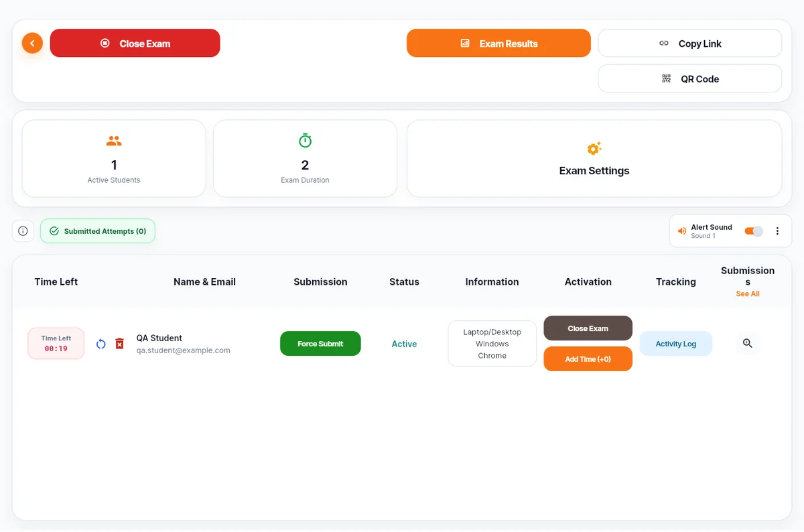Screen dimensions: 804x532
Task: Click the Status column header
Action: point(404,282)
